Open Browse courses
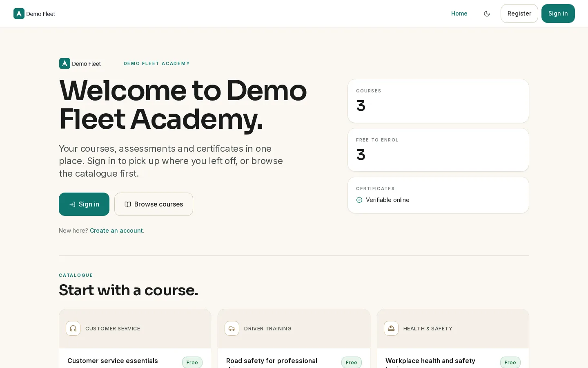This screenshot has height=368, width=588. pos(154,204)
